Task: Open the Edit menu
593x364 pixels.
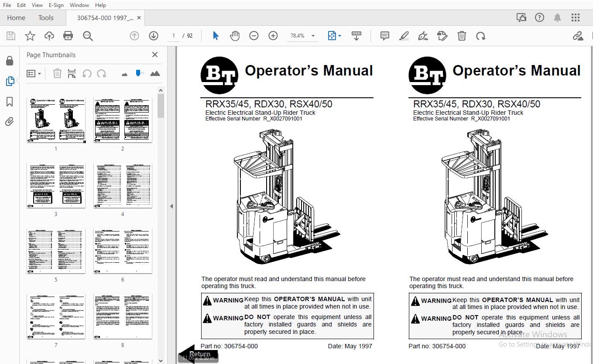Action: click(21, 5)
